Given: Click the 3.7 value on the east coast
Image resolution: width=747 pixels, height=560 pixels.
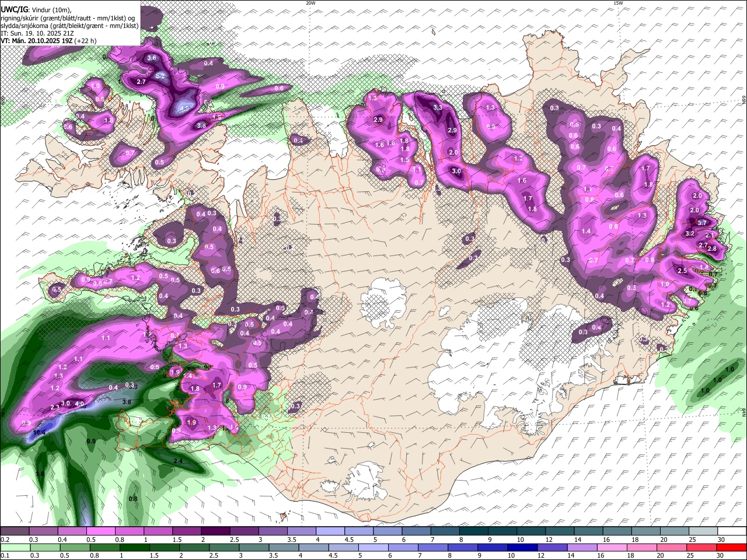Looking at the screenshot, I should click(x=702, y=223).
